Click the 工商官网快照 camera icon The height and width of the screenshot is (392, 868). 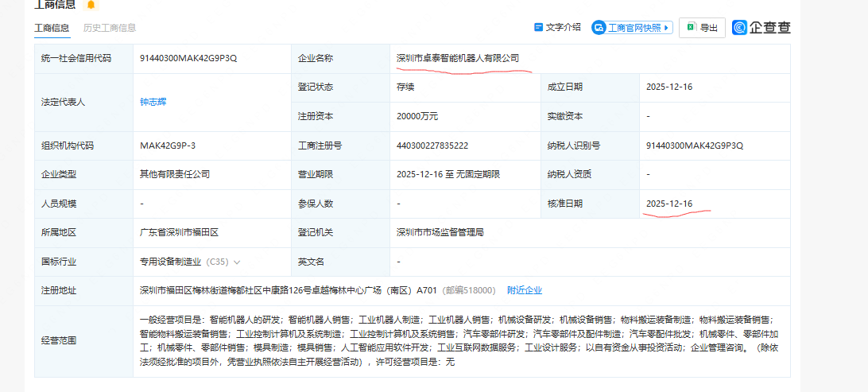pos(599,28)
